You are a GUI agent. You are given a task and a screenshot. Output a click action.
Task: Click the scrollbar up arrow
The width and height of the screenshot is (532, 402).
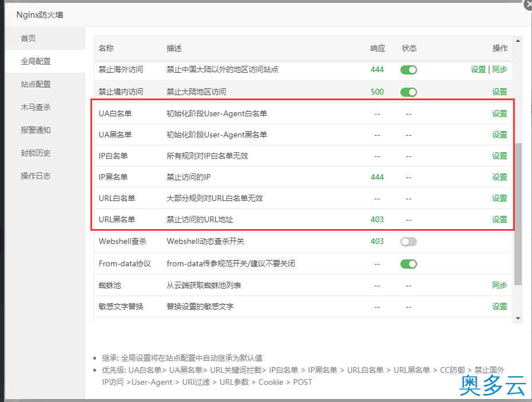tap(518, 41)
